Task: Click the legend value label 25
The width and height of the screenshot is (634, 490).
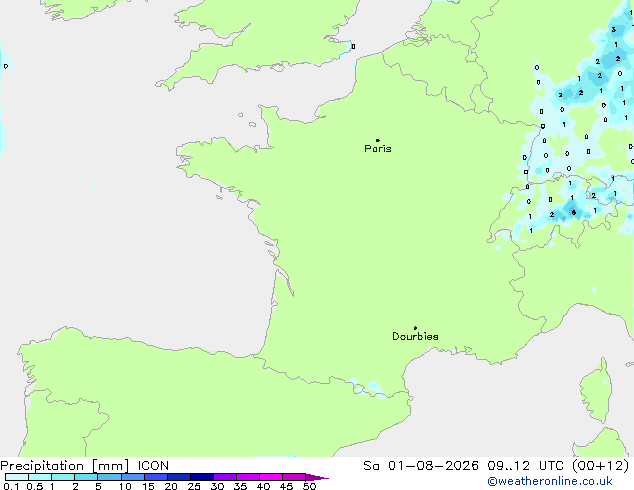Action: pyautogui.click(x=194, y=486)
